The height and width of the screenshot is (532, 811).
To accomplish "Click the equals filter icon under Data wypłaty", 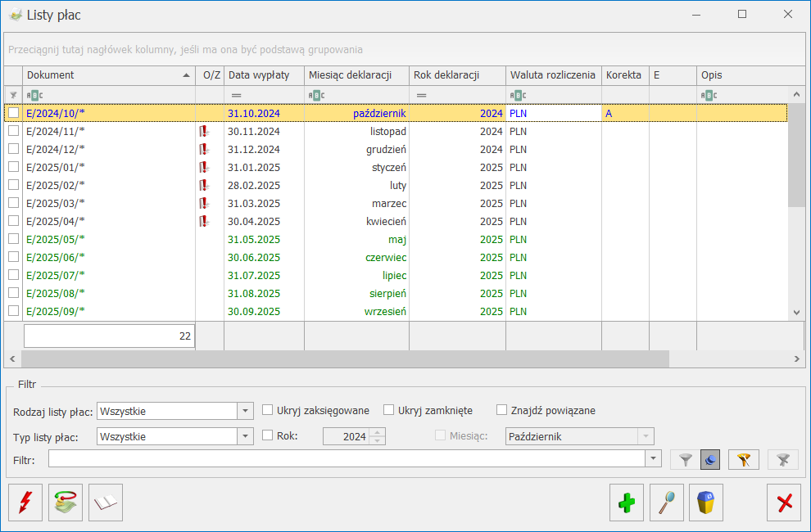I will tap(237, 95).
